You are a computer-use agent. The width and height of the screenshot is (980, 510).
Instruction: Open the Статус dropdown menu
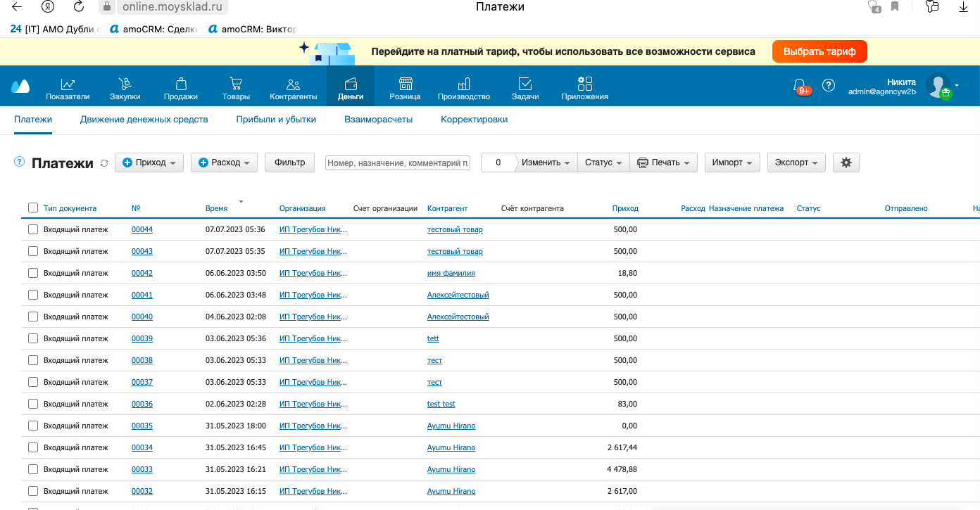pos(603,162)
